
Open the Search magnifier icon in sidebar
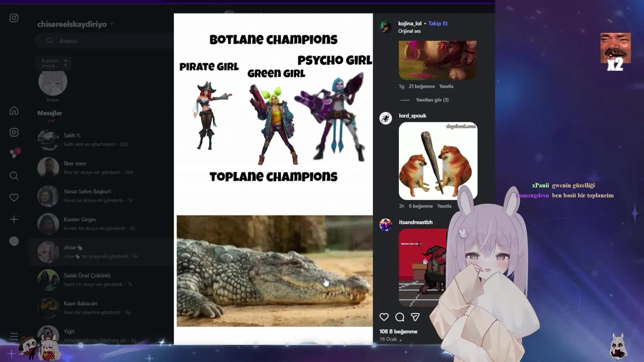14,175
